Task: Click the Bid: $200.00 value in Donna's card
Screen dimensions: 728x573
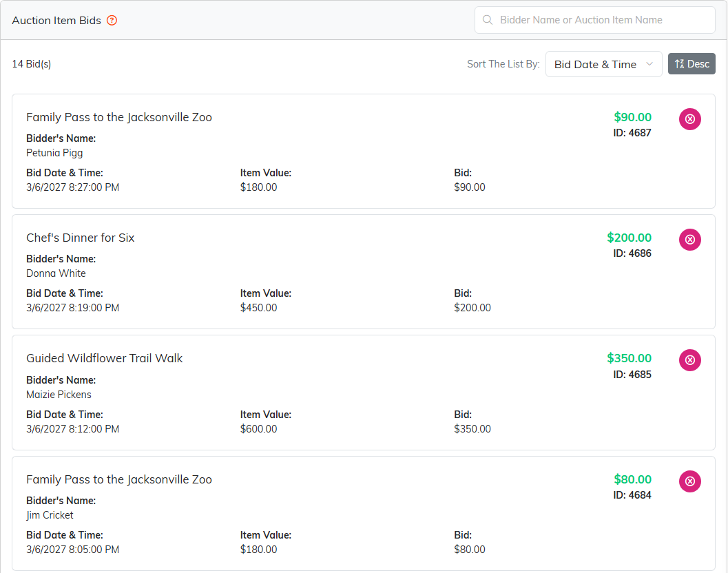Action: tap(472, 308)
